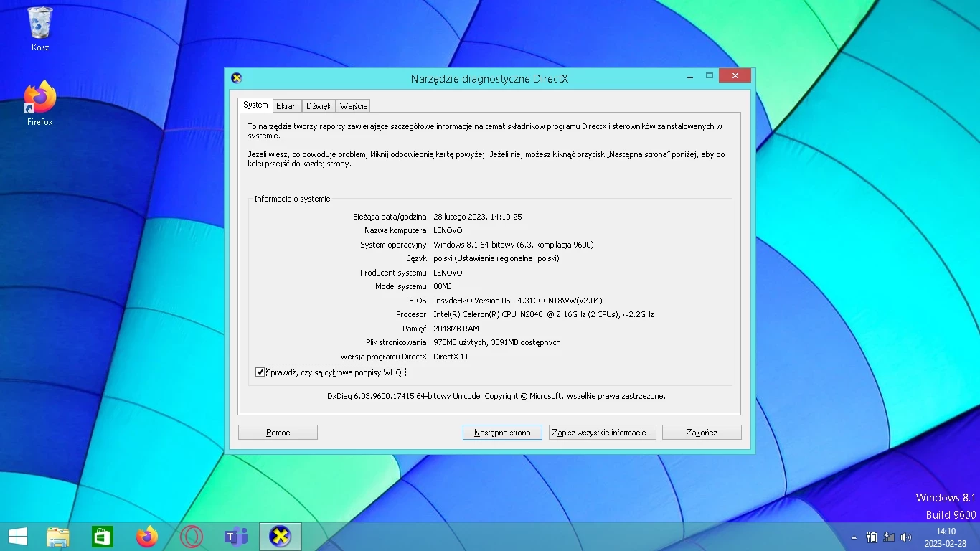Click the DirectX icon in title bar
Viewport: 980px width, 551px height.
point(237,78)
